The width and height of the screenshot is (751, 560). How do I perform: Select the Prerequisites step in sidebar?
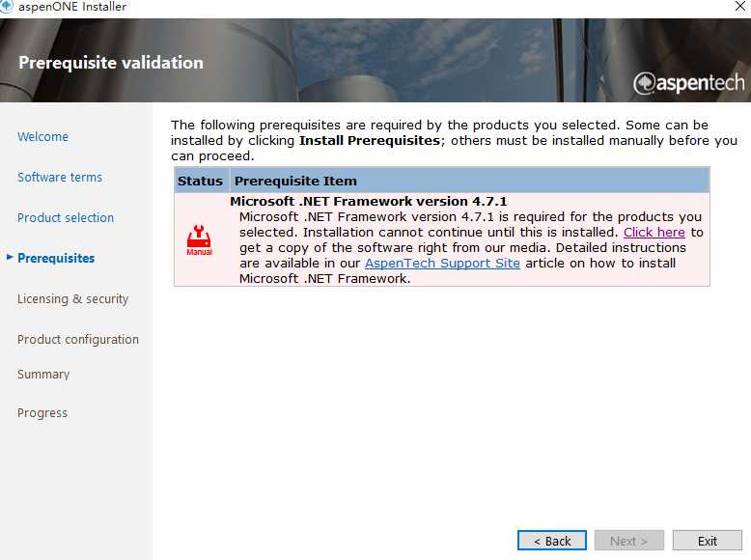pos(56,258)
